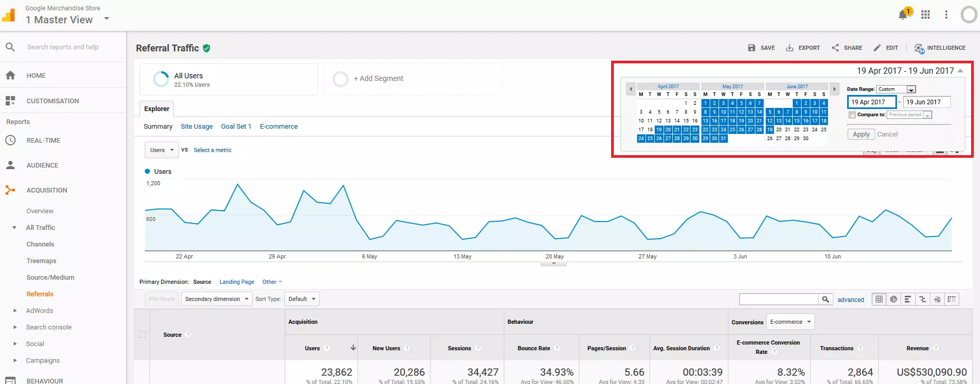Screen dimensions: 980x384
Task: Switch to the Site Usage tab
Action: click(197, 127)
